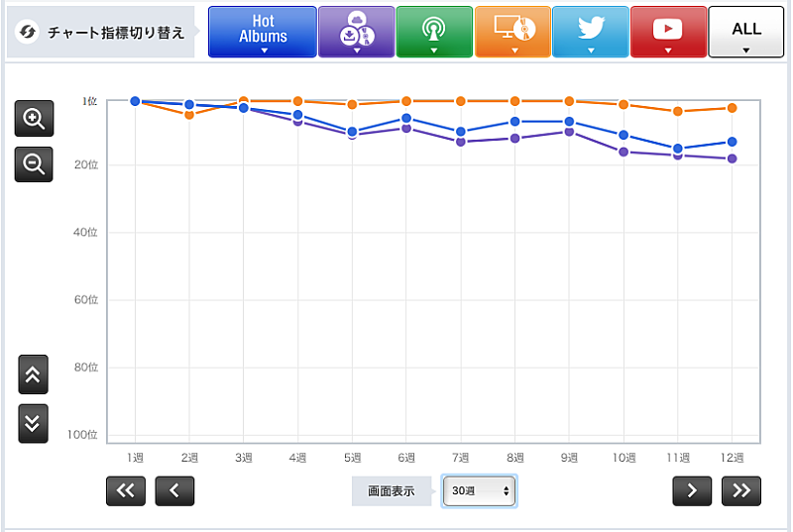The width and height of the screenshot is (793, 532).
Task: Select the YouTube indicator icon
Action: pyautogui.click(x=668, y=32)
